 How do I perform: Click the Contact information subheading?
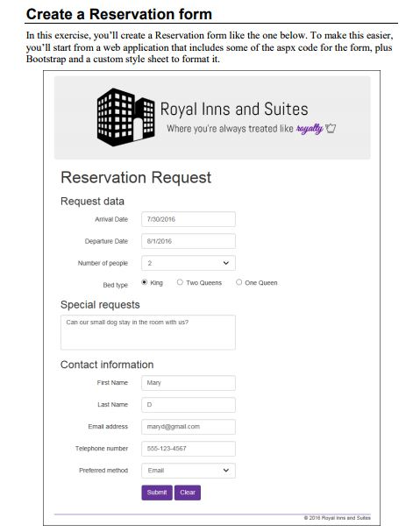click(x=107, y=365)
